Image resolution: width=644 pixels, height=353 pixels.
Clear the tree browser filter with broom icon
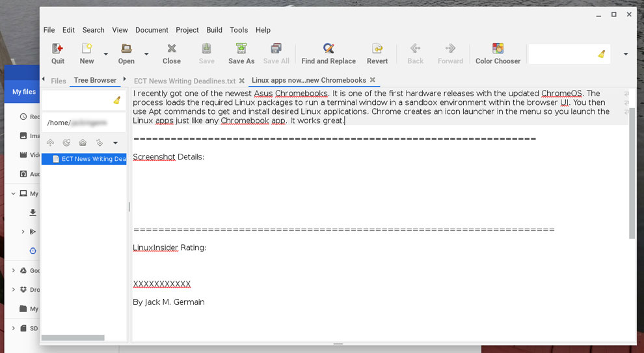[117, 100]
